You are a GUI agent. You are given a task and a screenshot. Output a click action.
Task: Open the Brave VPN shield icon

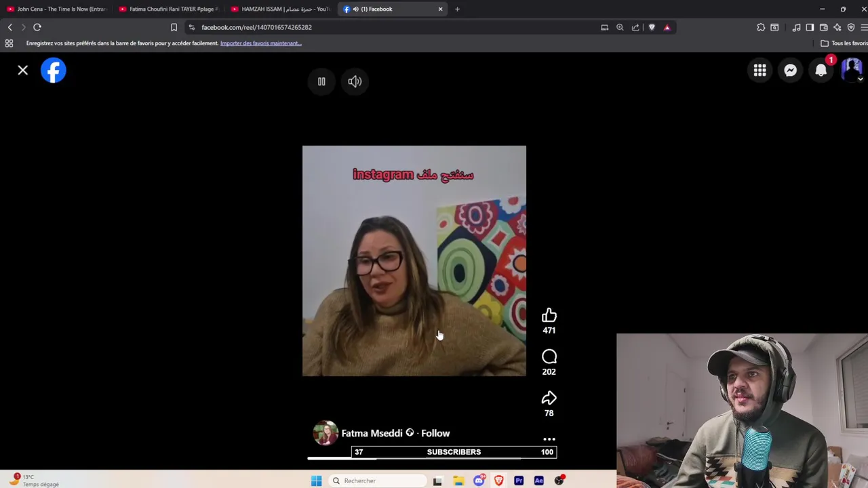[x=851, y=27]
